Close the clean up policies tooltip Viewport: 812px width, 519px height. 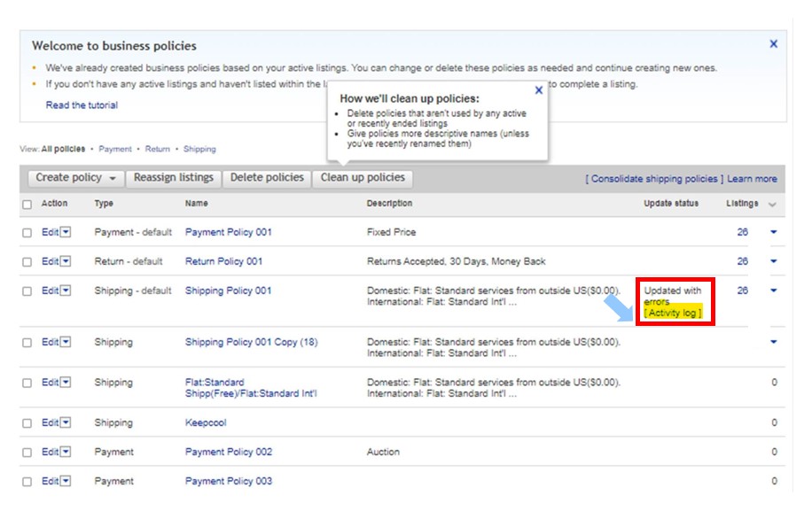click(539, 90)
